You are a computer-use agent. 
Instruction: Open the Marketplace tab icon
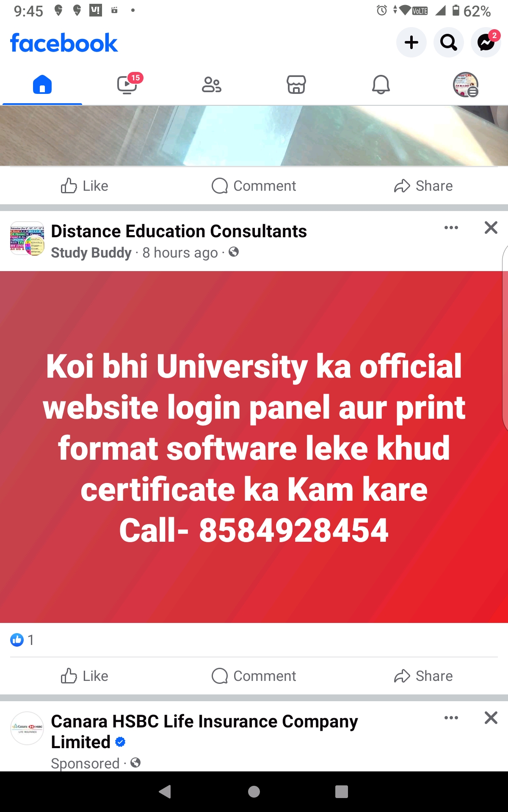[x=296, y=85]
